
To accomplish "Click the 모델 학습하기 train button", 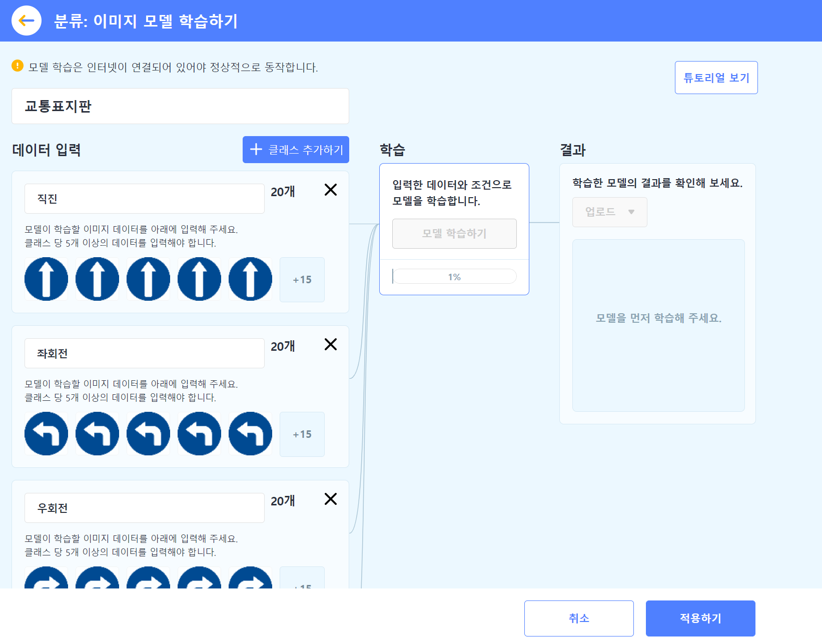I will pyautogui.click(x=454, y=234).
